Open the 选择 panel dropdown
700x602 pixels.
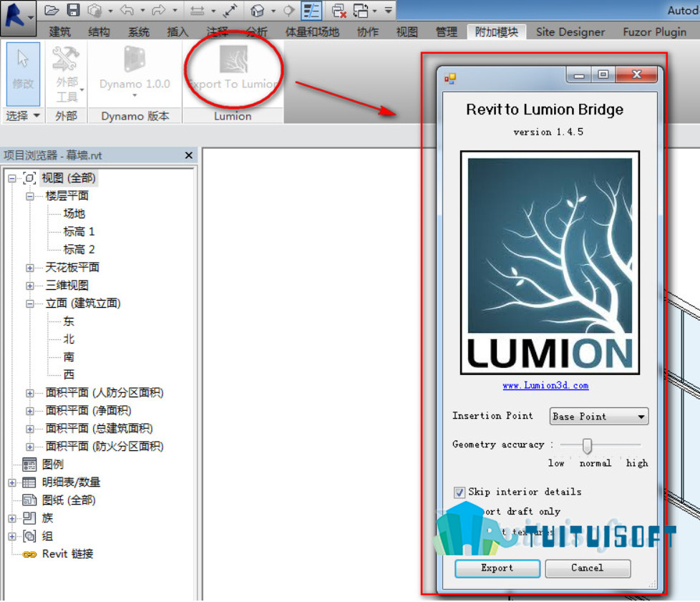37,116
